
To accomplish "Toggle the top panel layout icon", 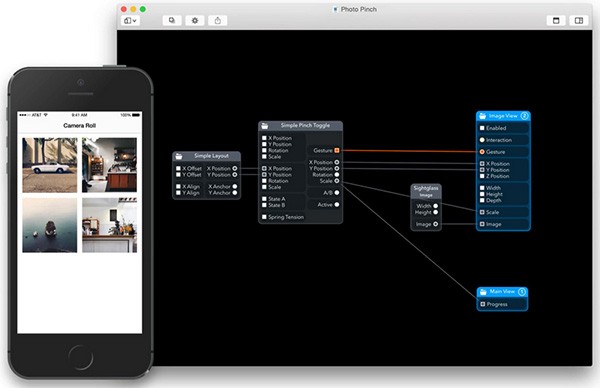I will point(556,21).
